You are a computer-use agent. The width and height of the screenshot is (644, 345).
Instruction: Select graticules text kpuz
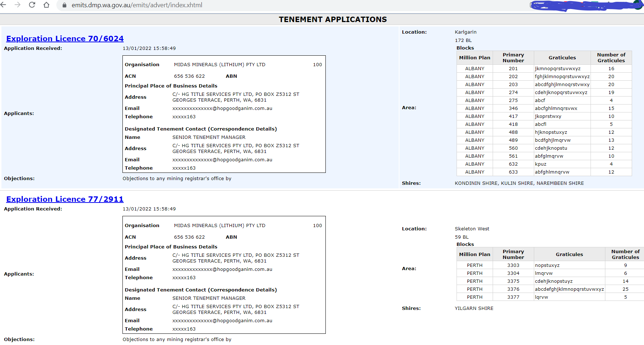[x=541, y=164]
